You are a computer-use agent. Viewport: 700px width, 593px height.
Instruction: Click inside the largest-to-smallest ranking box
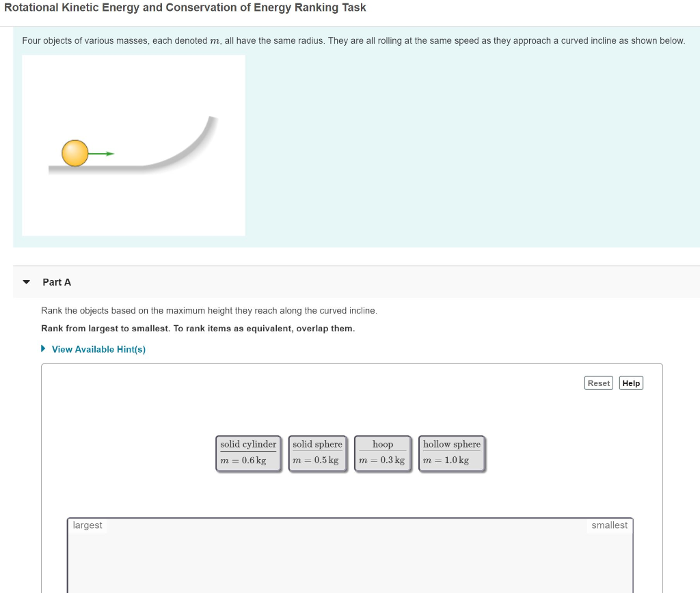(x=349, y=557)
